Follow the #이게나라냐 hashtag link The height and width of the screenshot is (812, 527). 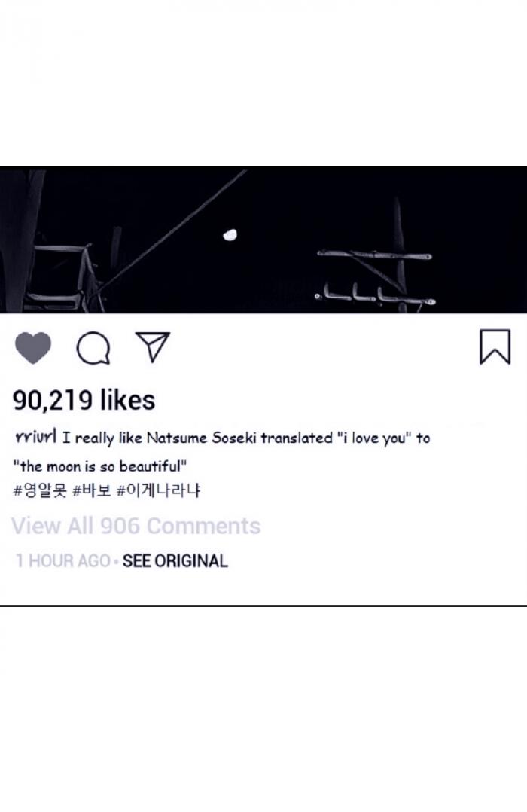[x=158, y=490]
